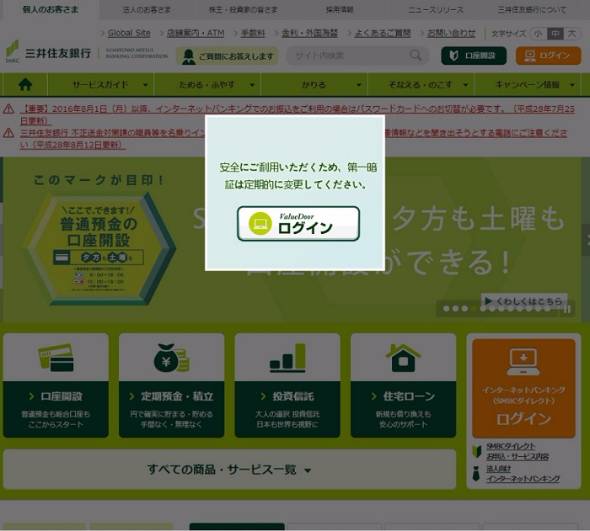
Task: Click the orange laptop ログイン tile
Action: coord(523,388)
